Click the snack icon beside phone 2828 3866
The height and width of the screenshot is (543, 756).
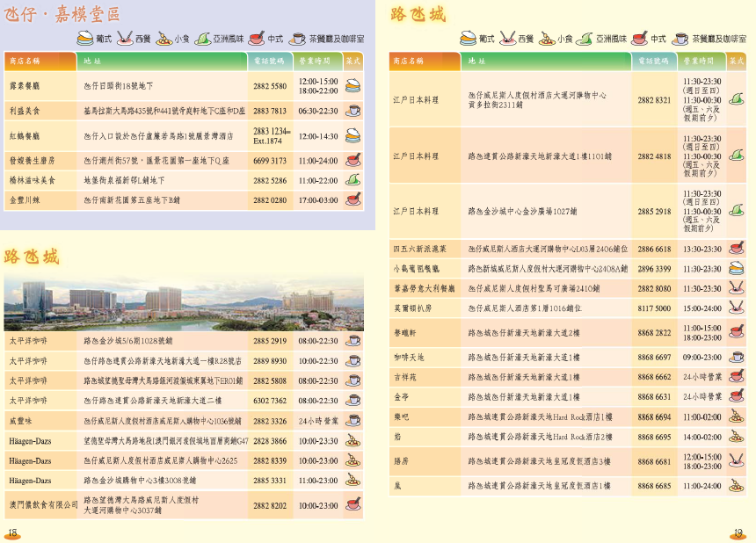coord(353,441)
